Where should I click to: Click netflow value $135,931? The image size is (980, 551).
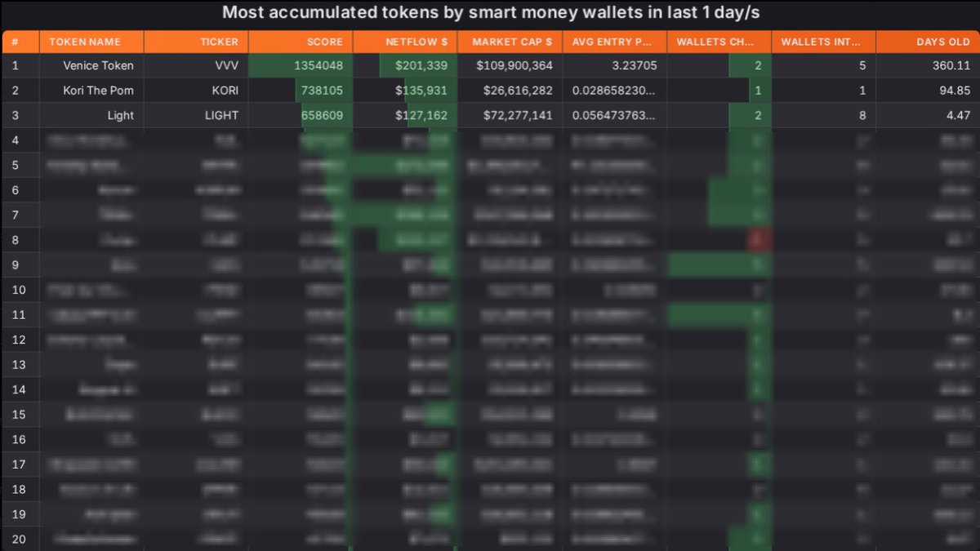tap(421, 91)
